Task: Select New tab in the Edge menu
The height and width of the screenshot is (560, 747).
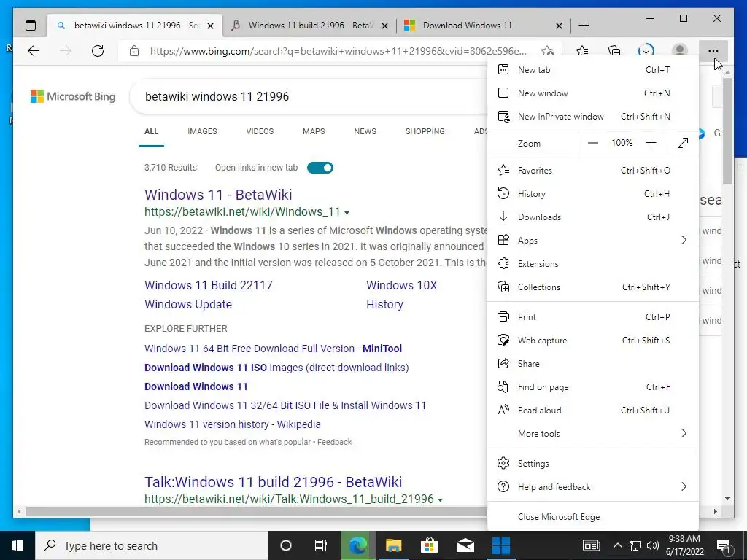Action: (593, 69)
